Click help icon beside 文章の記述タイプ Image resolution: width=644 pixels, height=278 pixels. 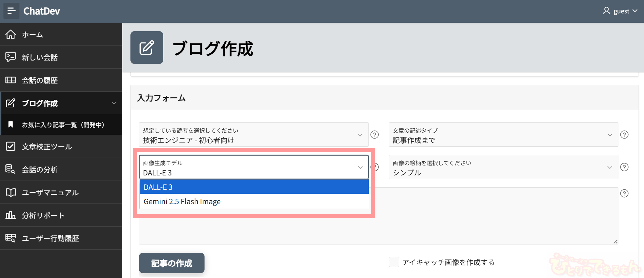tap(624, 135)
